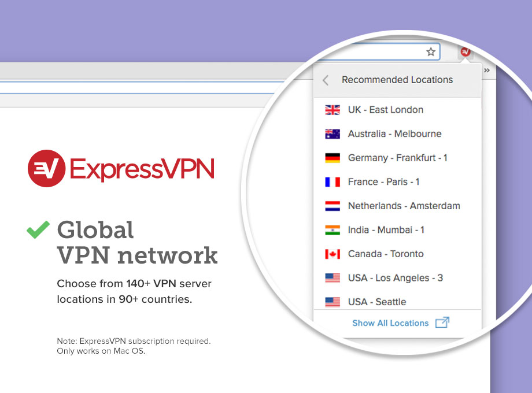
Task: Connect to USA - Seattle
Action: pos(398,301)
